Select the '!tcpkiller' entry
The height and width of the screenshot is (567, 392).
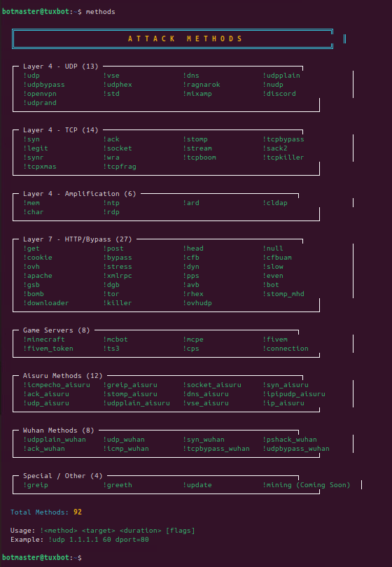283,157
